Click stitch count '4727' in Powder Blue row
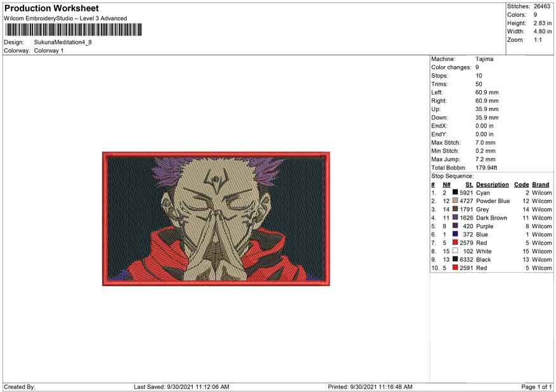Viewport: 556px width, 392px height. [466, 201]
